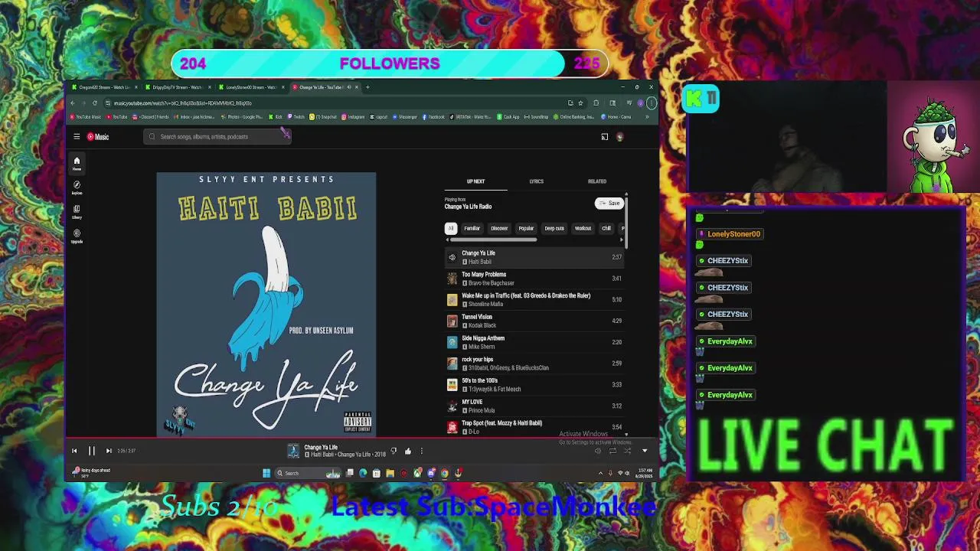Play MY LOVE by Prince Mula

[534, 406]
